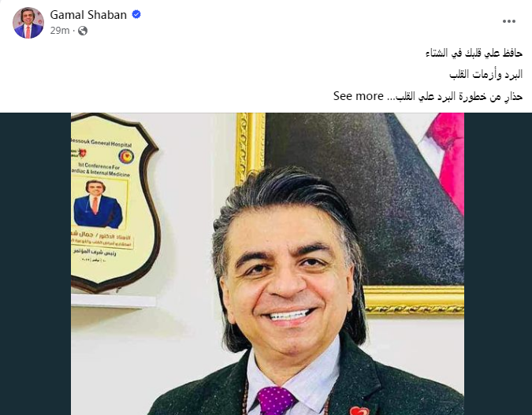Open the post options three-dot menu
The image size is (532, 415).
point(509,21)
